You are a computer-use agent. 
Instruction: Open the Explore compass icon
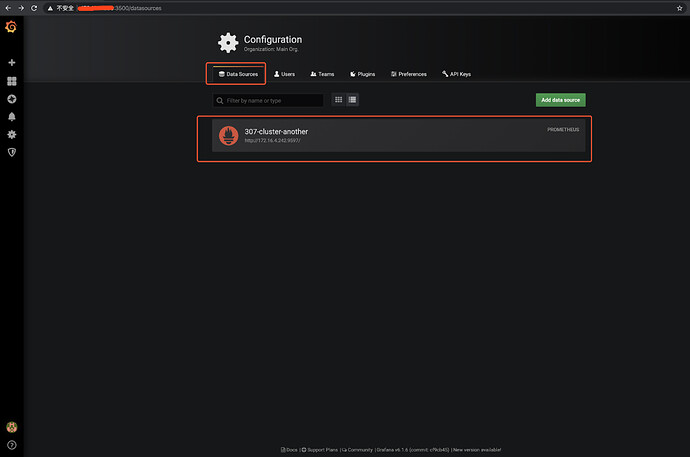(x=12, y=99)
